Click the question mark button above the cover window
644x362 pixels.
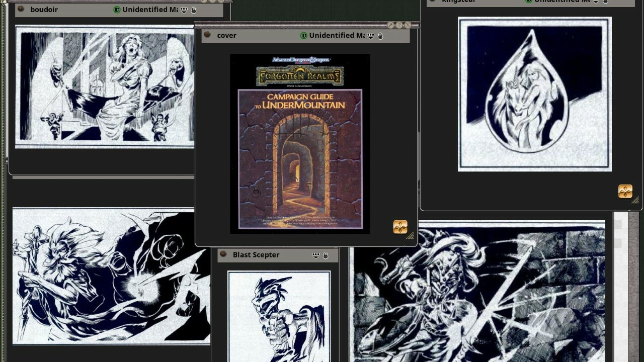[x=399, y=24]
